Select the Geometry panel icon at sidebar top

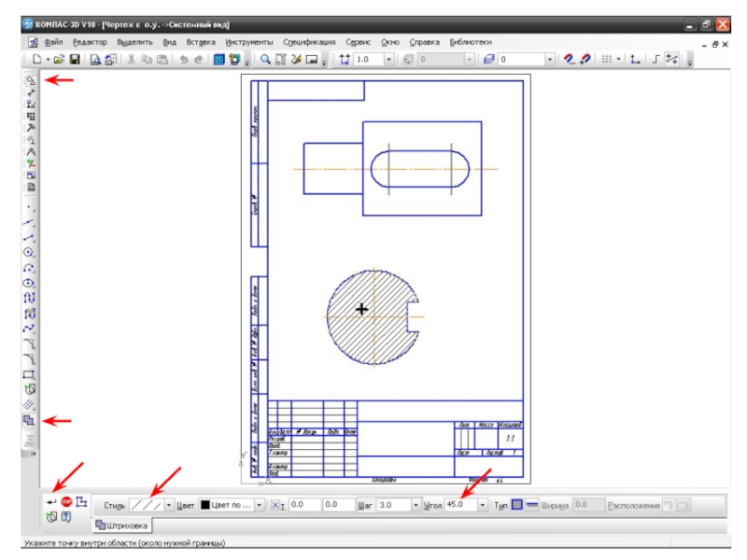31,80
